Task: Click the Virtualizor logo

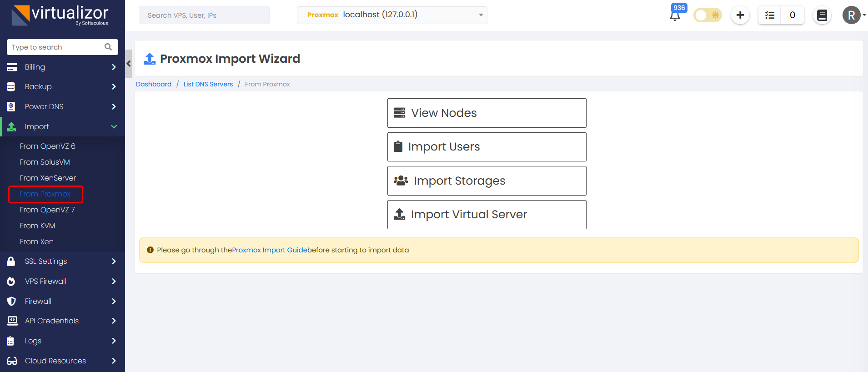Action: 60,15
